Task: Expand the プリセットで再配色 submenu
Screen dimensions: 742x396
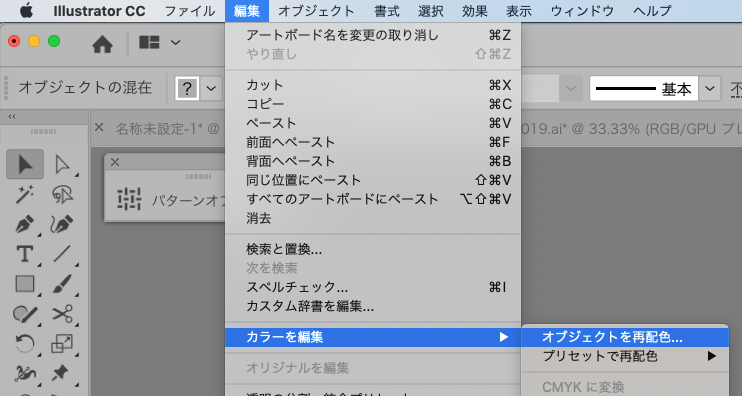Action: click(x=625, y=356)
